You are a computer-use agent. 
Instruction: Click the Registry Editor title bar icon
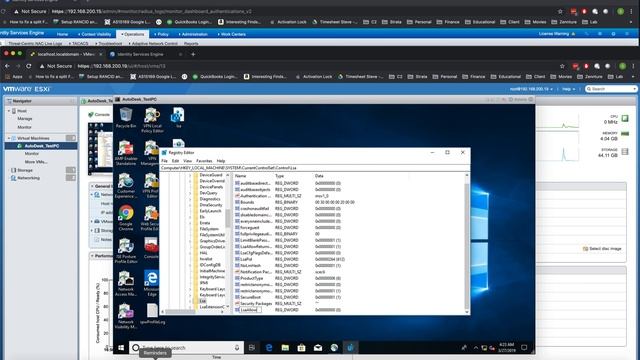pyautogui.click(x=164, y=152)
